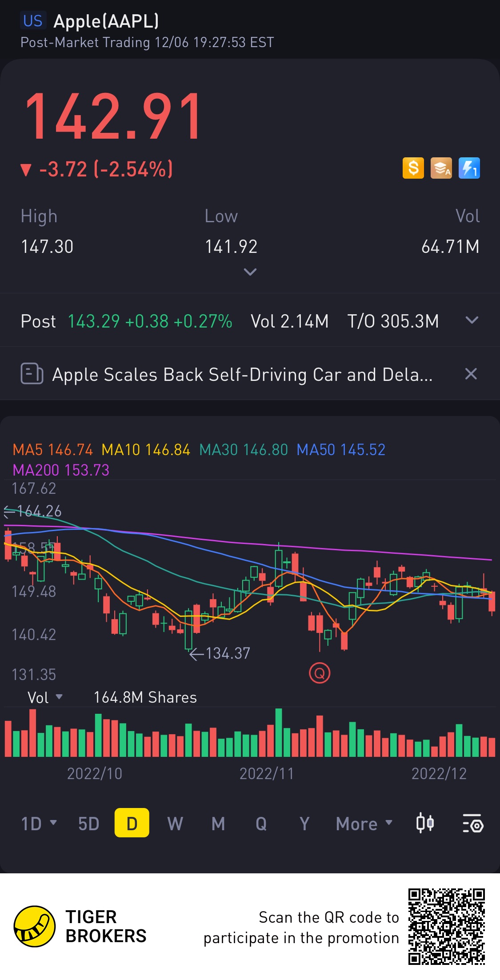Tap the MA200 153.73 legend
This screenshot has width=500, height=980.
(x=61, y=470)
